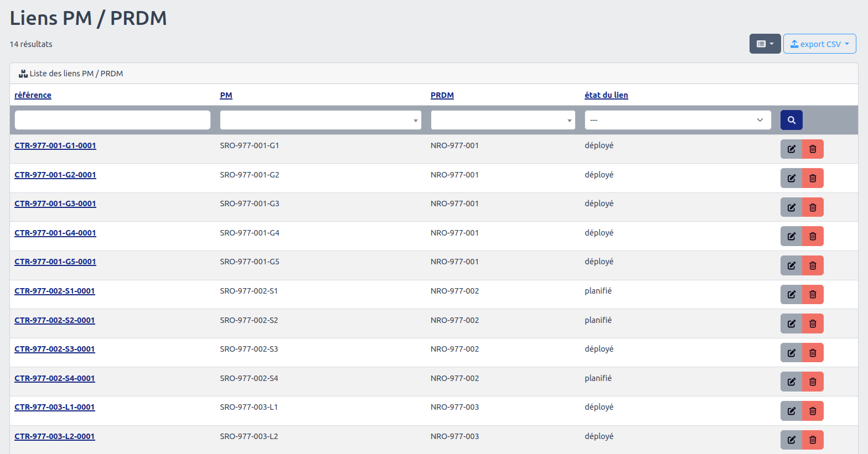The image size is (868, 454).
Task: Edit the CTR-977-001-G1-0001 link row
Action: click(791, 149)
